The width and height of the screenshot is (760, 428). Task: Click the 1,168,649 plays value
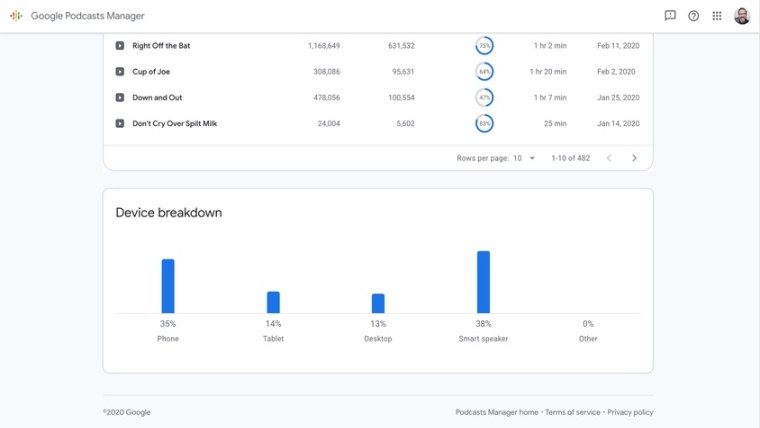pyautogui.click(x=324, y=46)
